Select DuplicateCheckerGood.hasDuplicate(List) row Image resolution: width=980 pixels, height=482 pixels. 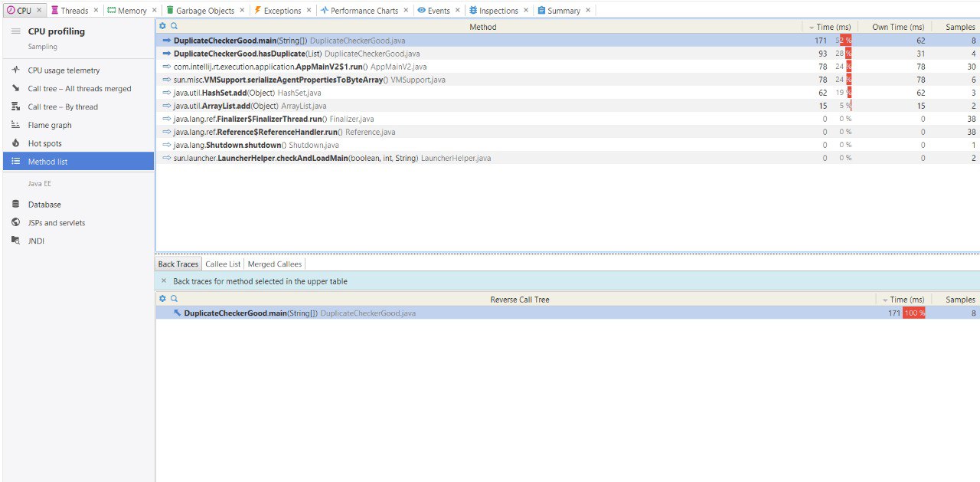(x=567, y=54)
